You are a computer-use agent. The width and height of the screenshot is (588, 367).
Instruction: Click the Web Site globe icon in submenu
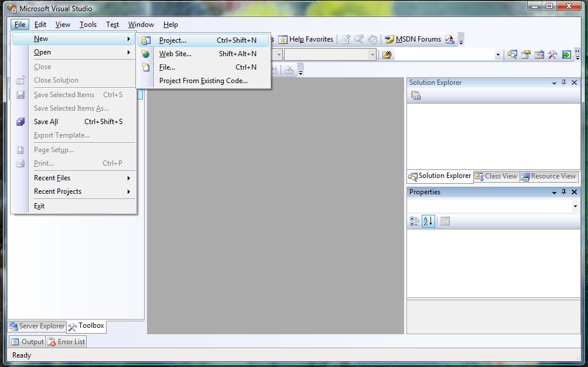[145, 54]
